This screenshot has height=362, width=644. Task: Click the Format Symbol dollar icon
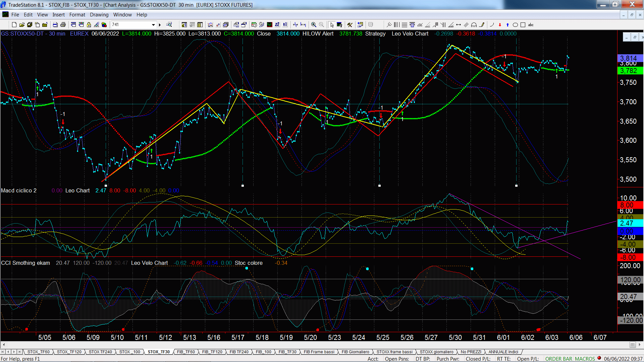coord(184,25)
